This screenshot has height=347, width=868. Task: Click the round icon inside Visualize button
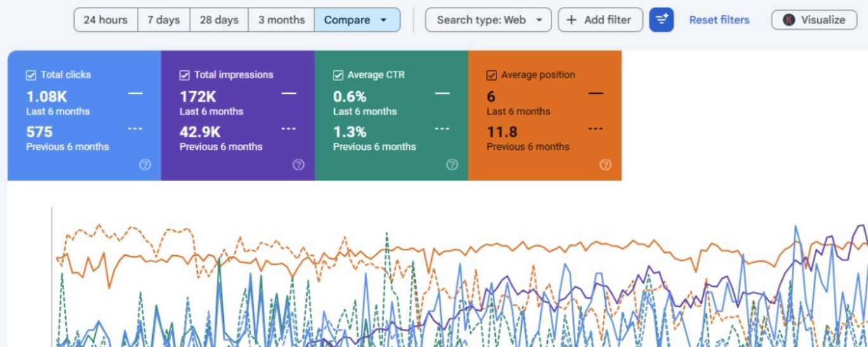(x=789, y=20)
